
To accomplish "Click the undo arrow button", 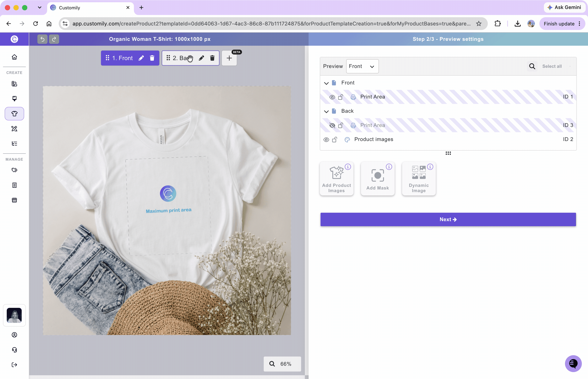I will [x=42, y=39].
